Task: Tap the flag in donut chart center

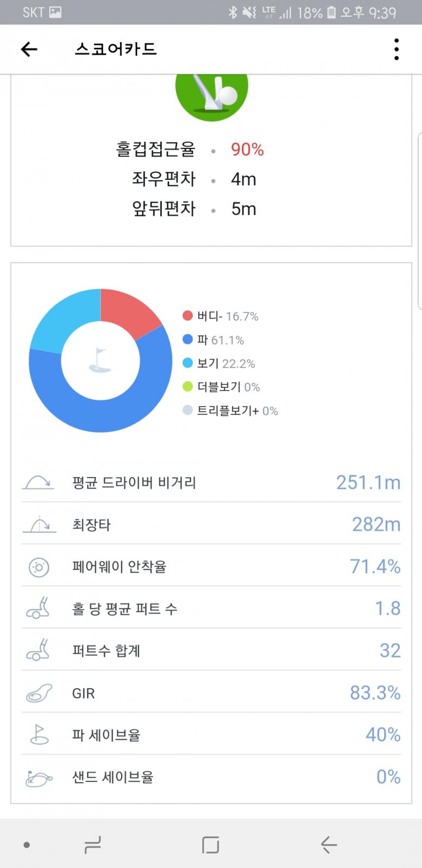Action: coord(100,360)
